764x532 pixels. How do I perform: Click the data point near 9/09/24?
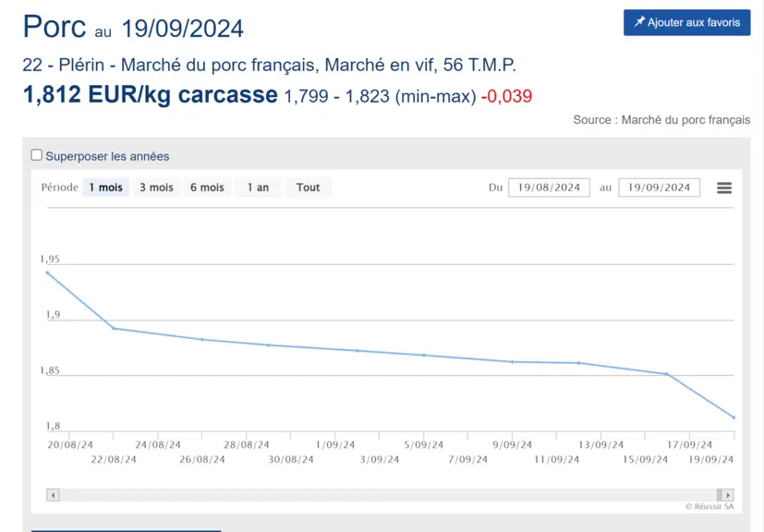(x=512, y=362)
